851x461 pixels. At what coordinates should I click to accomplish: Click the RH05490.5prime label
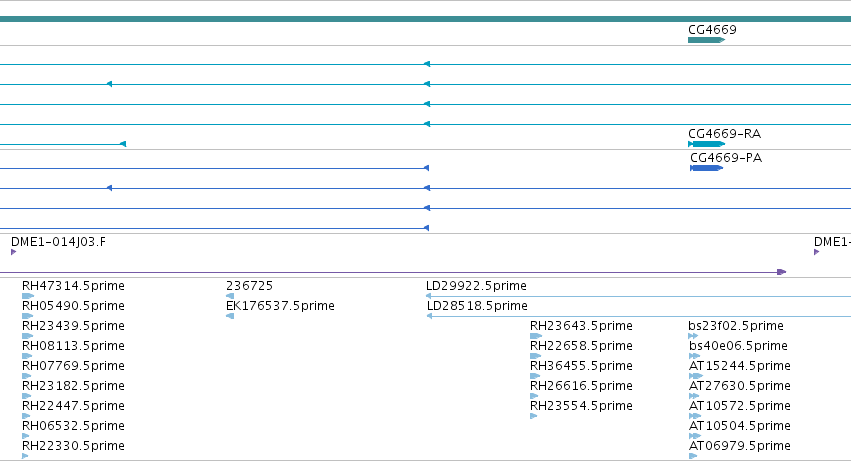(x=73, y=306)
